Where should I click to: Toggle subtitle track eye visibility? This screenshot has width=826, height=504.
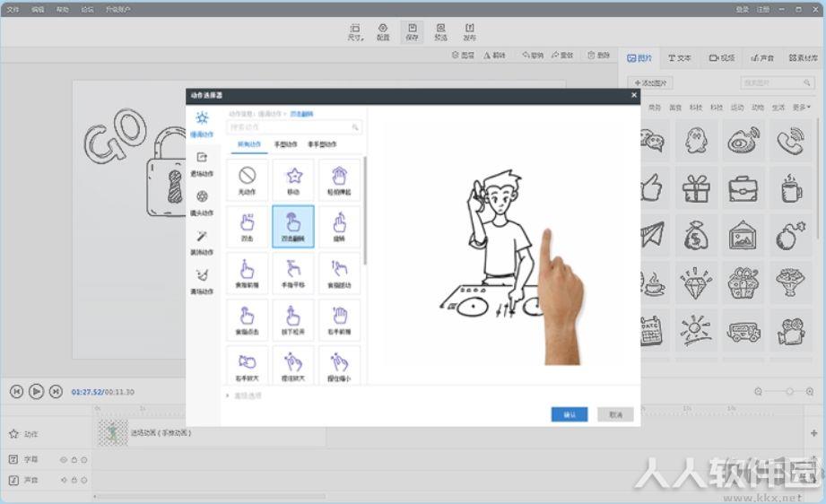click(x=63, y=460)
